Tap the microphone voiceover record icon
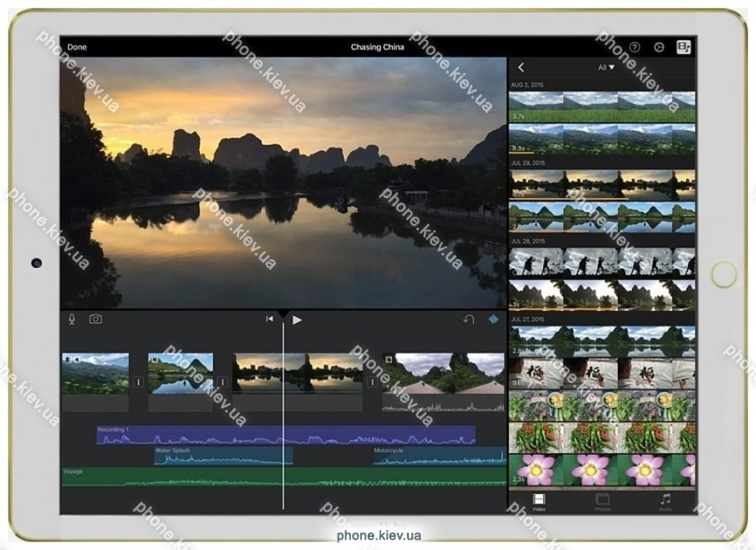 click(72, 319)
